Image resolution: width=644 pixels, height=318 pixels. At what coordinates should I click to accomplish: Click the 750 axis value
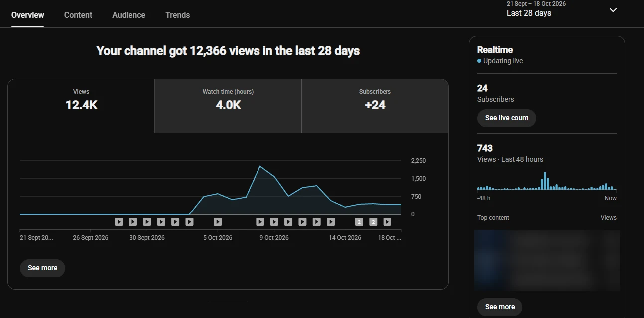point(416,197)
